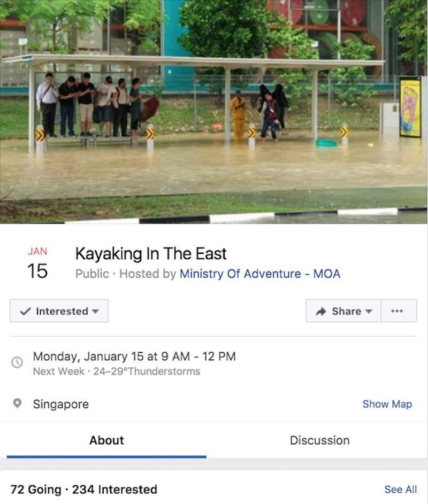
Task: Click the Show Map link
Action: click(387, 404)
